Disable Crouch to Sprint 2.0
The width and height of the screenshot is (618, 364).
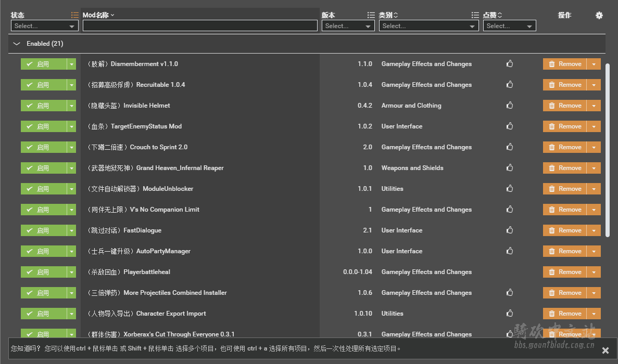click(44, 148)
